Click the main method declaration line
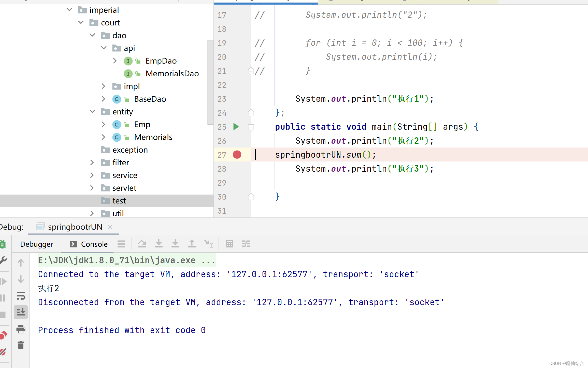Screen dimensions: 588x368 click(377, 127)
